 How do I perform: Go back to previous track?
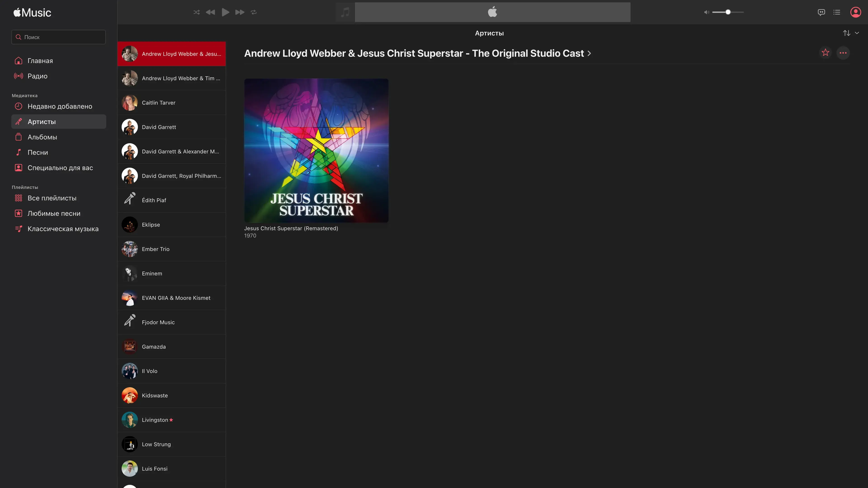210,12
